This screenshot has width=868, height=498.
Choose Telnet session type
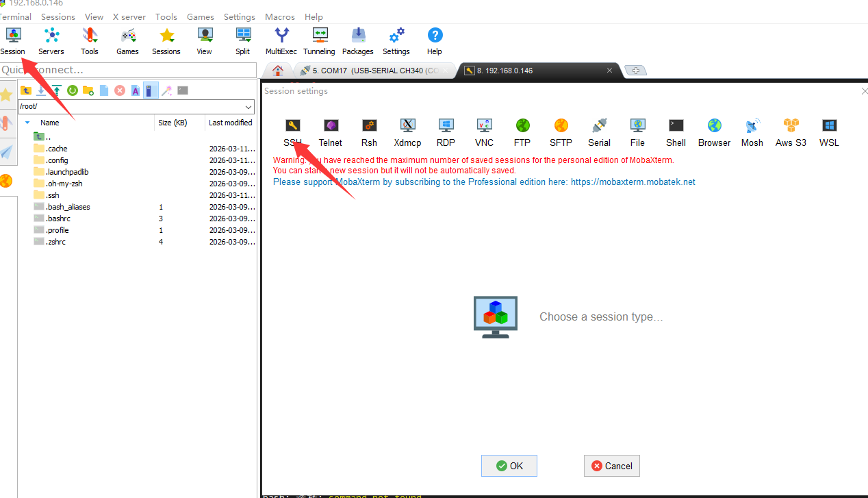[x=331, y=133]
